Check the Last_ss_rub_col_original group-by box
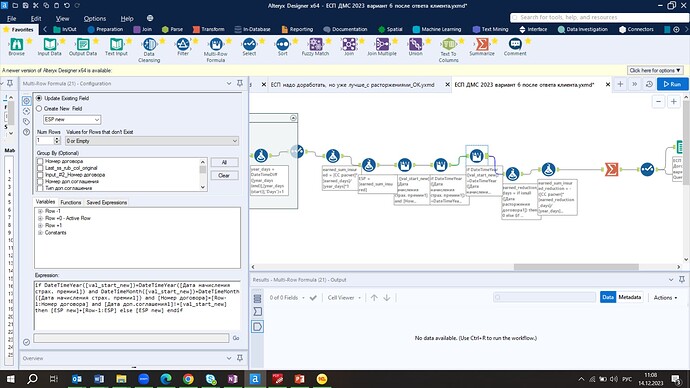Screen dimensions: 690x388 pos(40,168)
